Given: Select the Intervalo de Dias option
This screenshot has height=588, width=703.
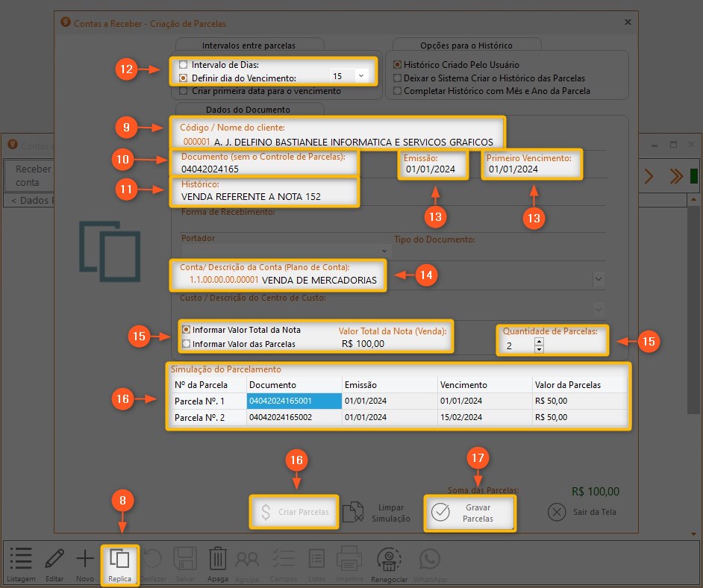Looking at the screenshot, I should 184,65.
